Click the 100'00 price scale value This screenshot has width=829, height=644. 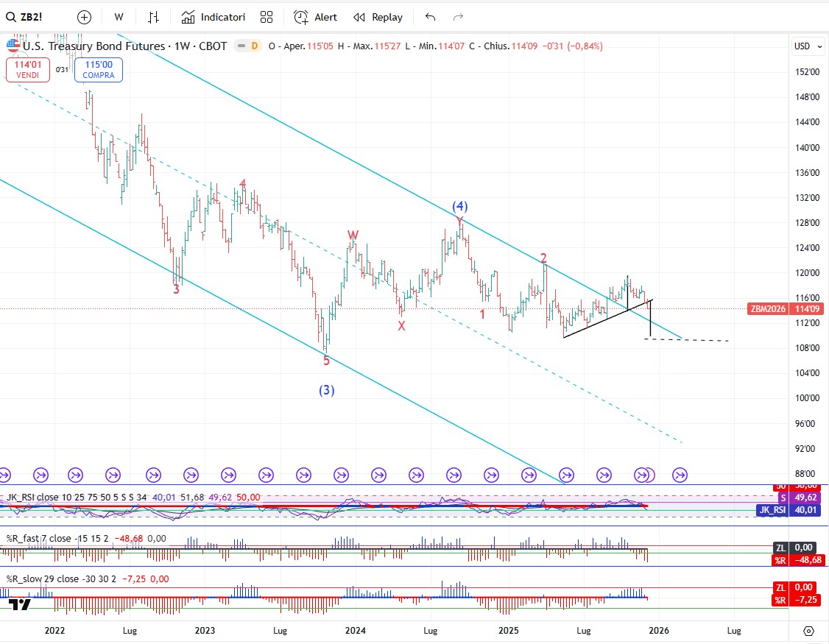(x=808, y=398)
